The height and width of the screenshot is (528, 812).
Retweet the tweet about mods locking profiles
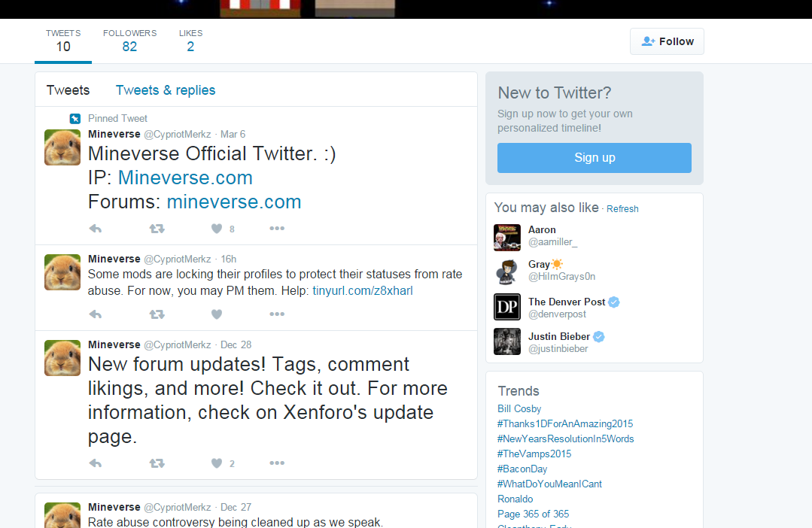[157, 314]
